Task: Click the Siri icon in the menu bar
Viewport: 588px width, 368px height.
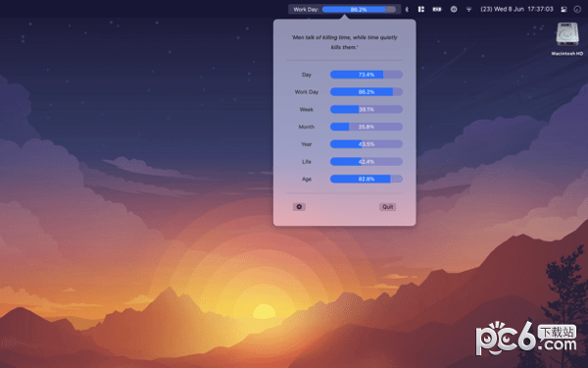Action: click(577, 10)
